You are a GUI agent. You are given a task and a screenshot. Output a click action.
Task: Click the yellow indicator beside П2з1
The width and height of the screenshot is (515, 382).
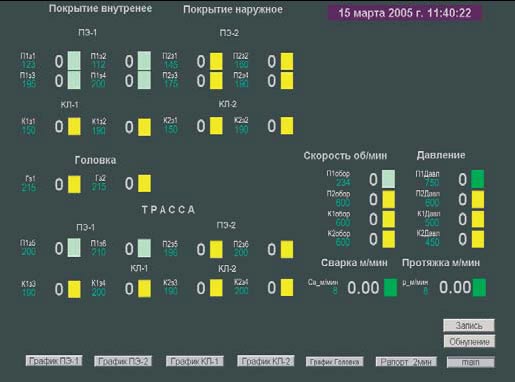pos(216,61)
